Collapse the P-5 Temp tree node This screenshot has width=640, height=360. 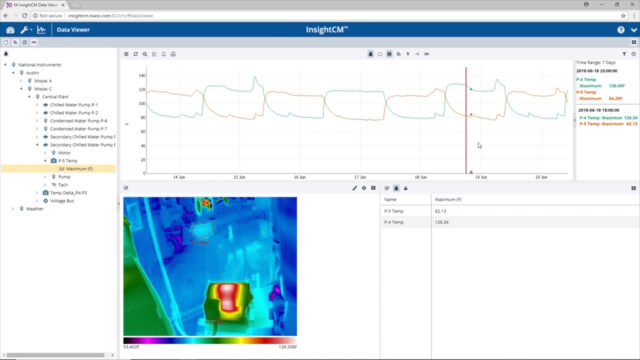click(x=45, y=161)
